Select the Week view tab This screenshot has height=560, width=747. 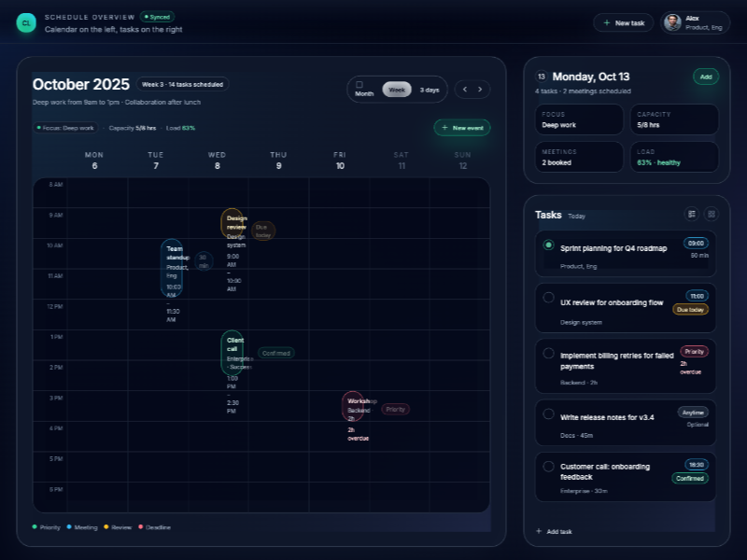tap(397, 90)
